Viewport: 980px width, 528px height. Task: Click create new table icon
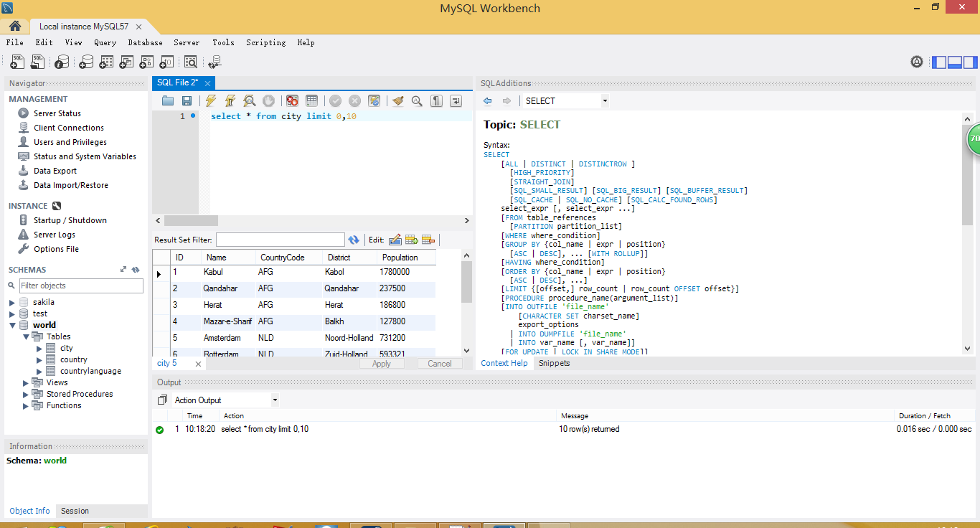pos(106,62)
